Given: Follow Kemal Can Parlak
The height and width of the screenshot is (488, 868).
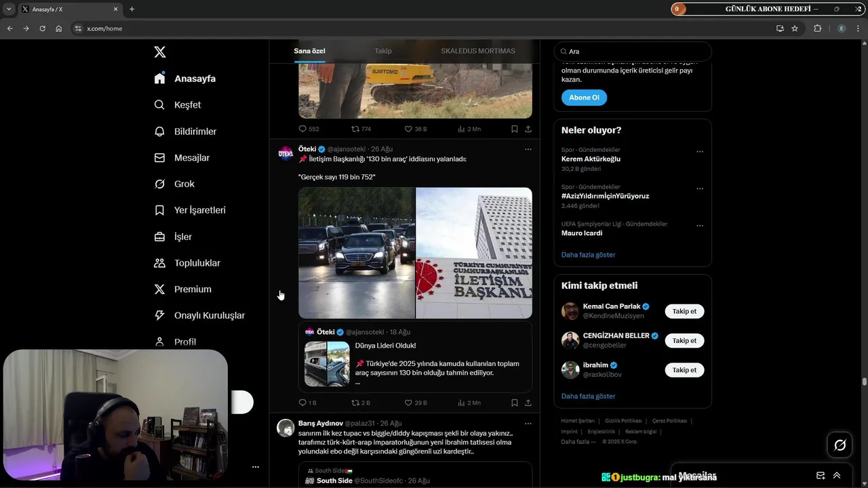Looking at the screenshot, I should point(684,312).
